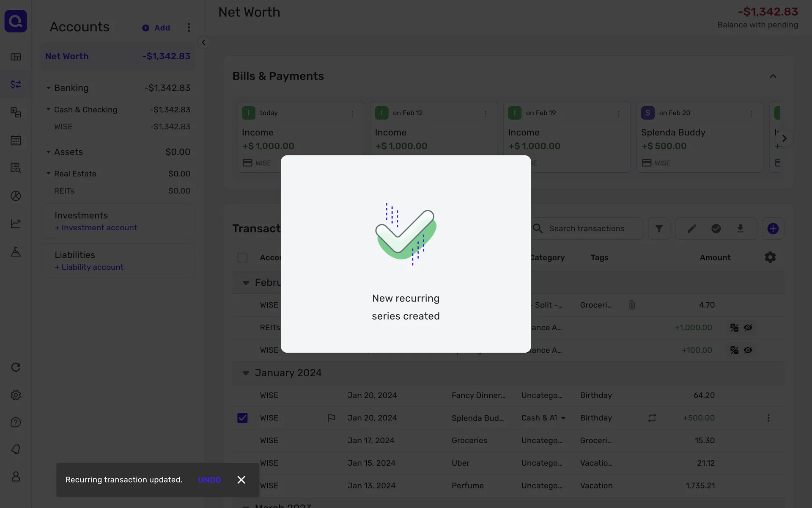Click the blue add transaction plus icon
This screenshot has height=508, width=812.
773,229
